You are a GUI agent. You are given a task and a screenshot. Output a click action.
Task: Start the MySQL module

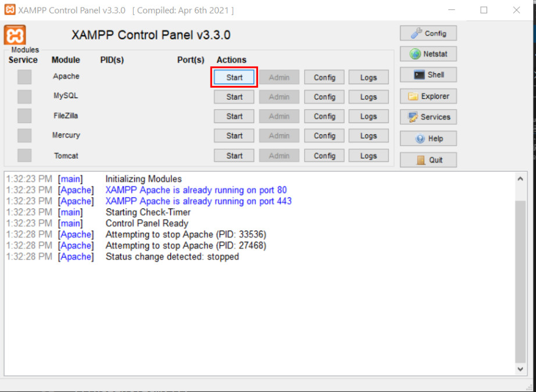[234, 97]
